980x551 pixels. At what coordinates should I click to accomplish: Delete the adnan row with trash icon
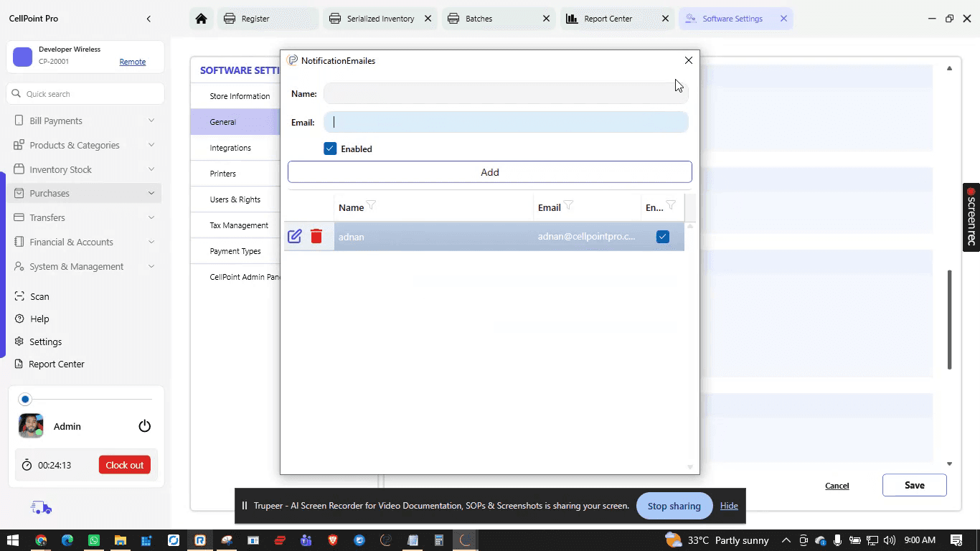(316, 236)
